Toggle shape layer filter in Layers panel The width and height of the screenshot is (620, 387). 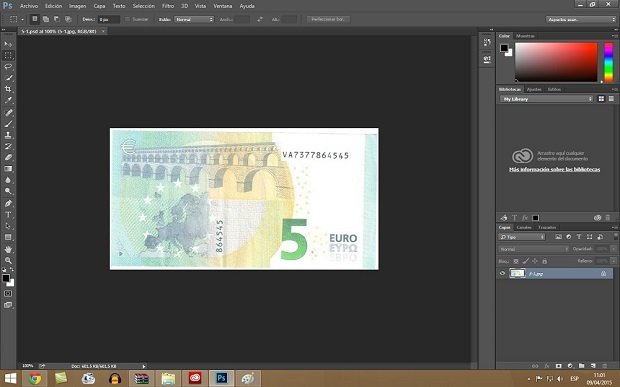coord(590,237)
